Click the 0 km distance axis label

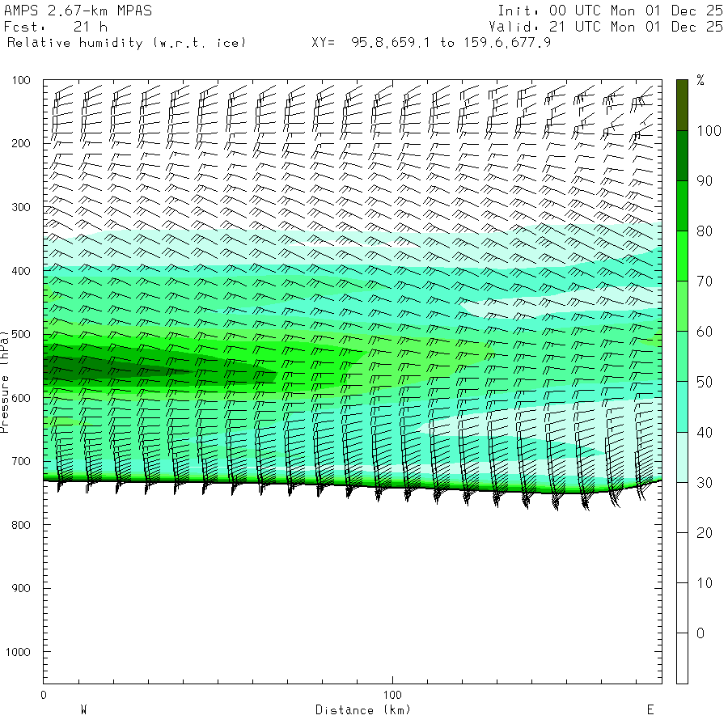click(x=43, y=695)
